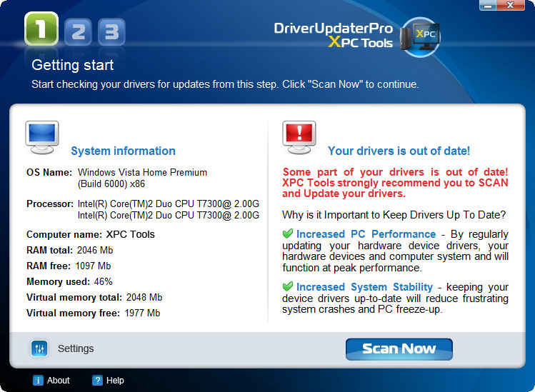Click the red warning monitor icon
The height and width of the screenshot is (392, 535).
coord(299,138)
